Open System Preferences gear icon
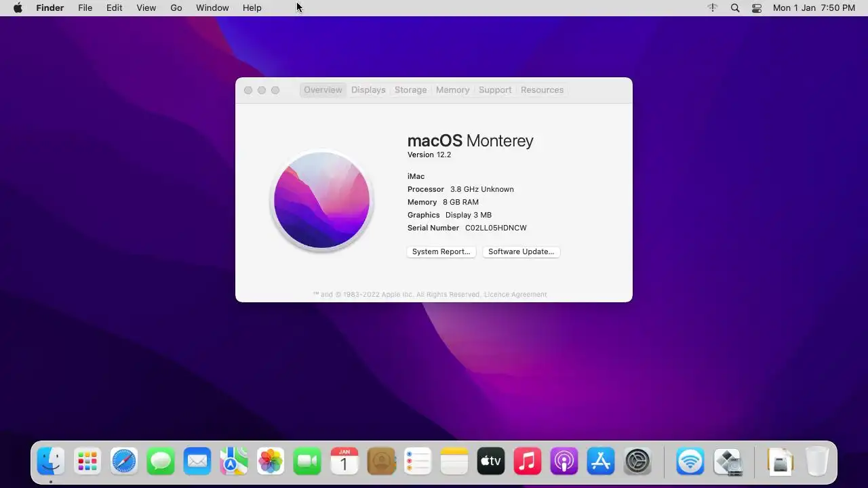This screenshot has width=868, height=488. coord(637,462)
